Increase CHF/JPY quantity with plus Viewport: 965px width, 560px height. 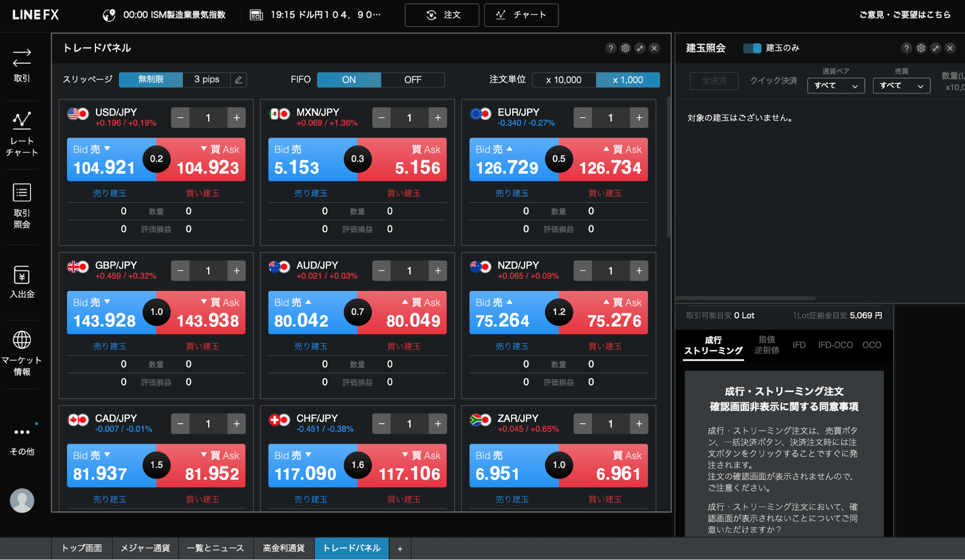tap(438, 424)
